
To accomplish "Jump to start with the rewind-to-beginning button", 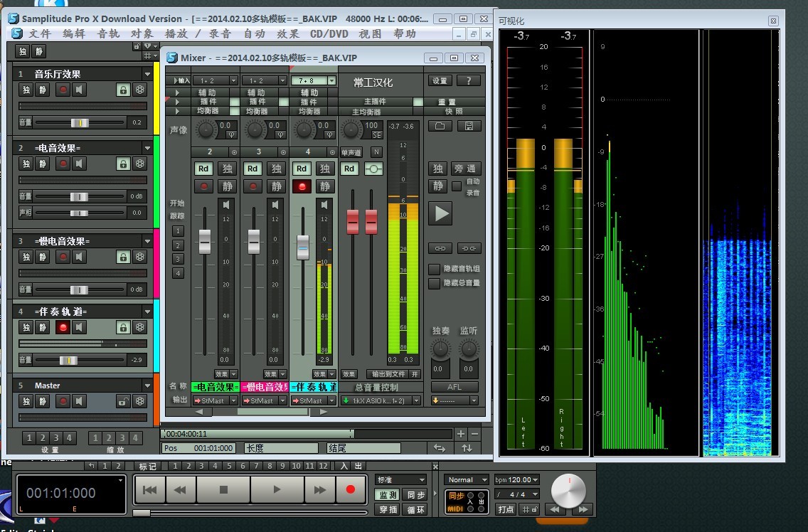I will (x=150, y=489).
